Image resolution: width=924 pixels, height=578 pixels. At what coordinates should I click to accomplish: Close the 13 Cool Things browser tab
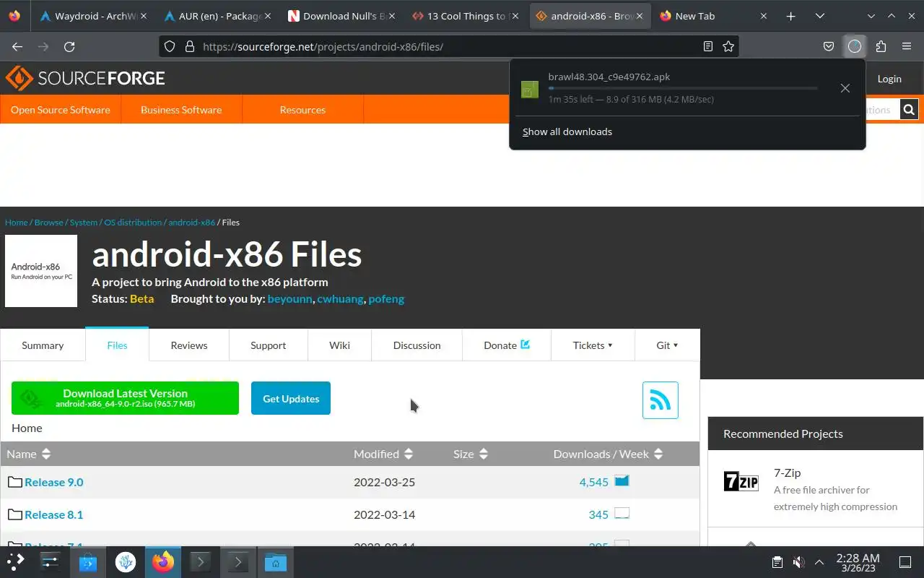point(515,16)
